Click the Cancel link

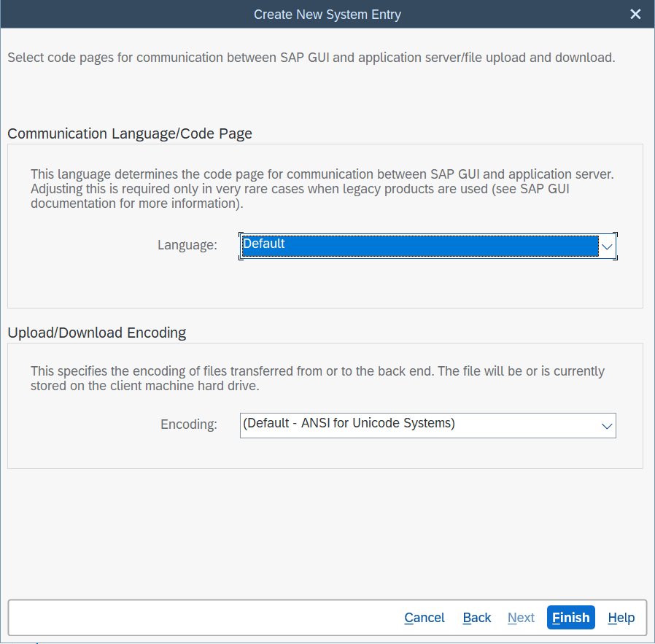pos(425,618)
